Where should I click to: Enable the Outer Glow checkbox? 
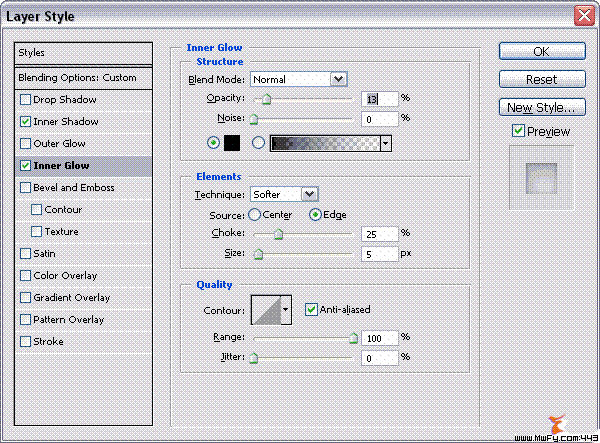click(x=25, y=144)
